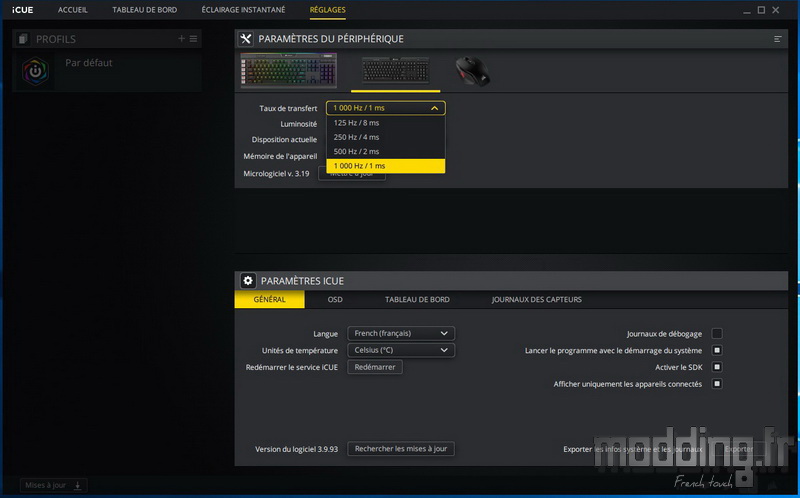Image resolution: width=800 pixels, height=498 pixels.
Task: Click Version du logiciel 3.9.93 text
Action: point(296,449)
